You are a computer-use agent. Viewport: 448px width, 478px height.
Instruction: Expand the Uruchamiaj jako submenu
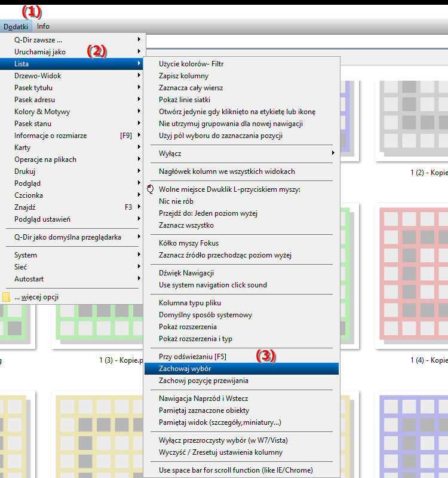pos(72,52)
